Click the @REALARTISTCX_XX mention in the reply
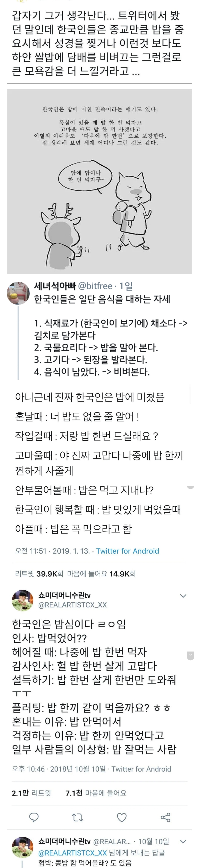 (x=72, y=853)
